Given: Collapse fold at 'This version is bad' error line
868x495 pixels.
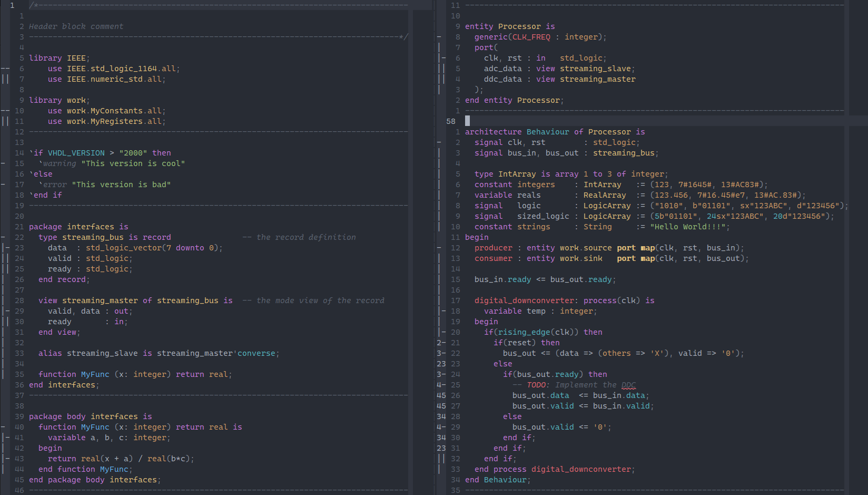Looking at the screenshot, I should click(3, 185).
